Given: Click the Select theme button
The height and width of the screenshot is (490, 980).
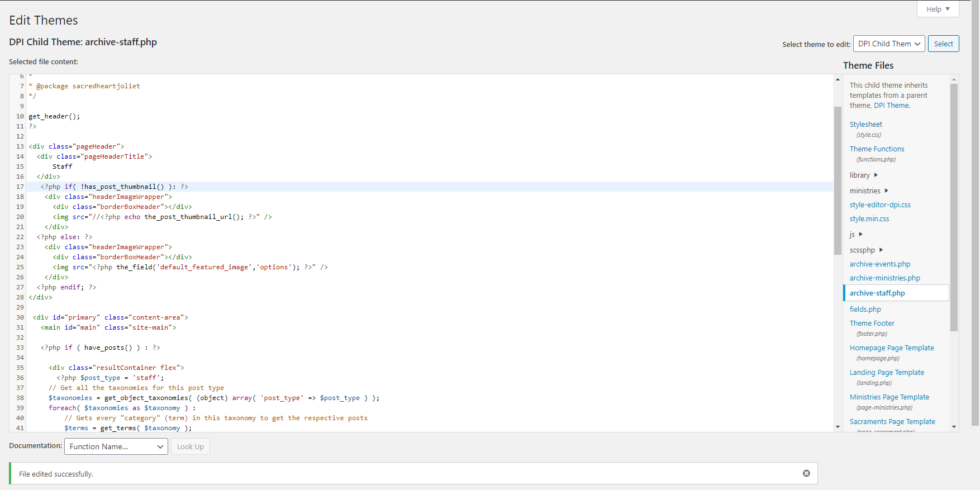Looking at the screenshot, I should pyautogui.click(x=943, y=44).
